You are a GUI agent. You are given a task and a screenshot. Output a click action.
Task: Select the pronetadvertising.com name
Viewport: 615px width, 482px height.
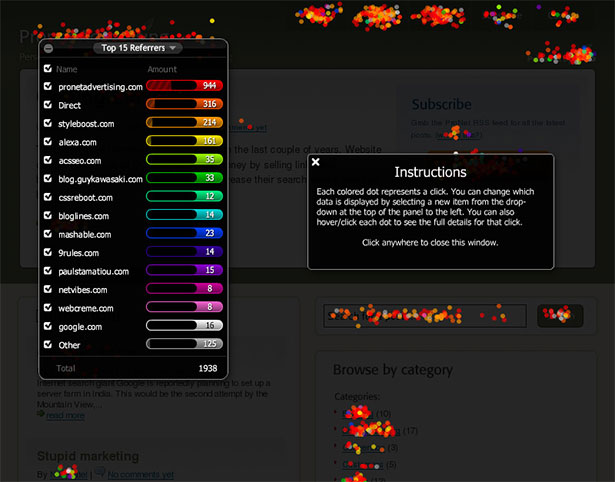click(100, 87)
